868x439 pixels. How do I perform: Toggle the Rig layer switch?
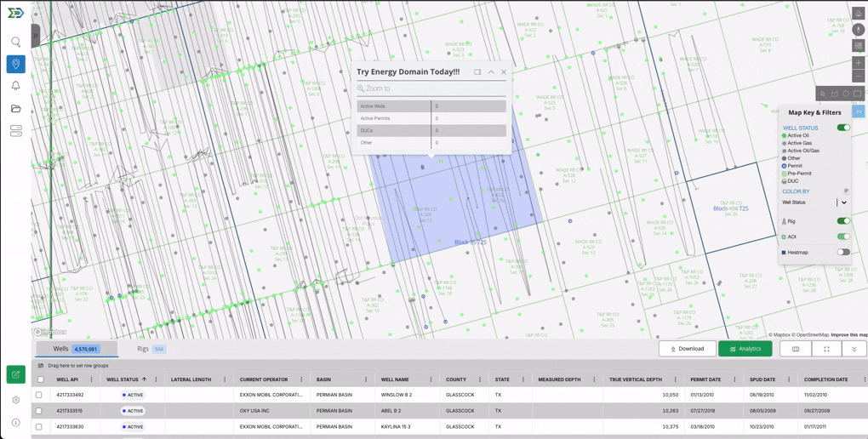pyautogui.click(x=843, y=221)
